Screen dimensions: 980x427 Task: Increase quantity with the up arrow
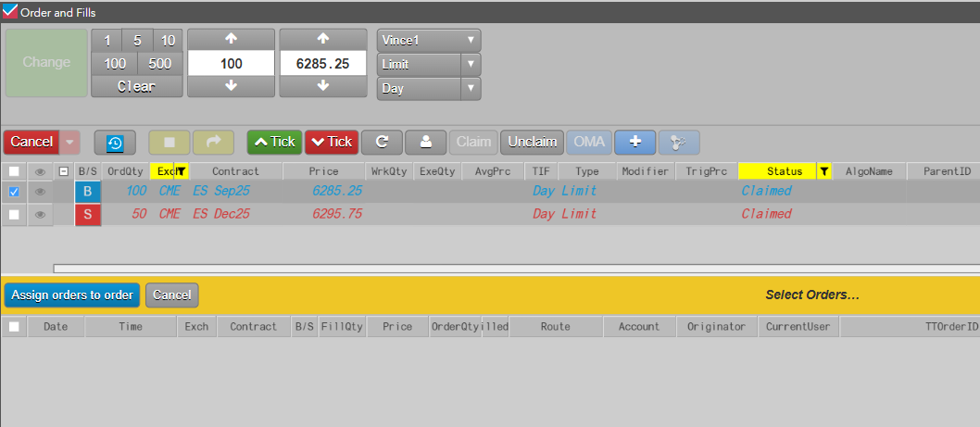click(231, 40)
